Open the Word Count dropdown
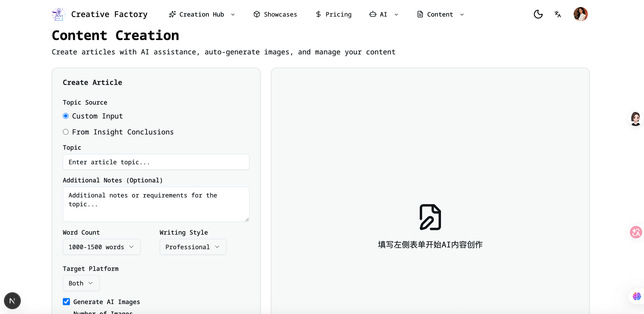The height and width of the screenshot is (314, 644). [102, 247]
